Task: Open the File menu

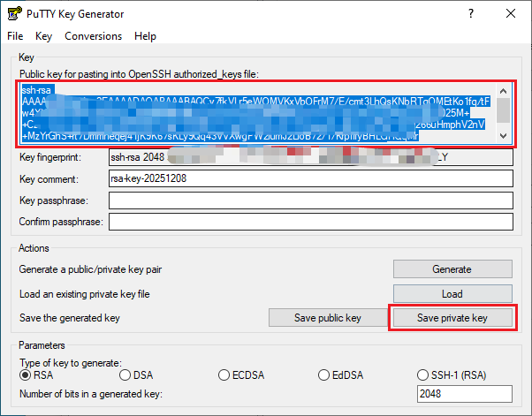Action: click(15, 36)
